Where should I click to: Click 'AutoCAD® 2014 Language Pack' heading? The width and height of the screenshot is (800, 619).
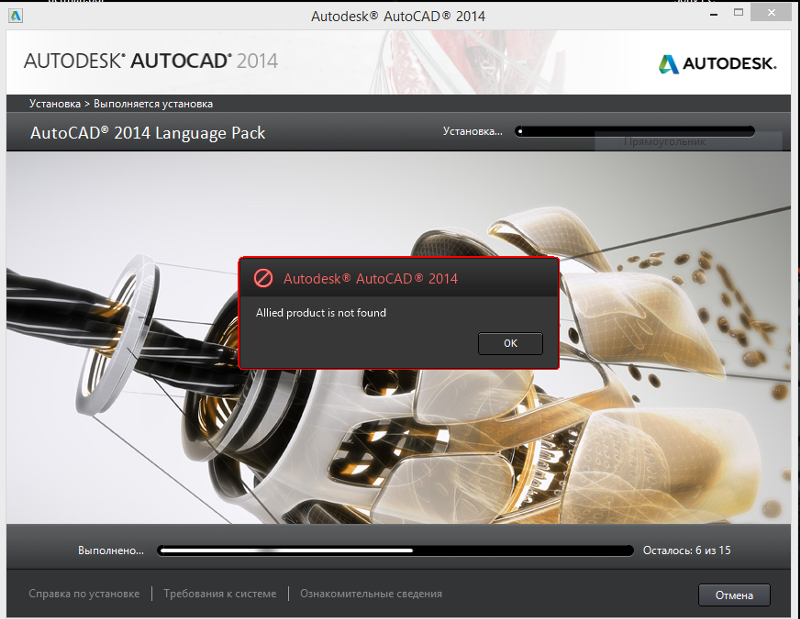pyautogui.click(x=147, y=133)
